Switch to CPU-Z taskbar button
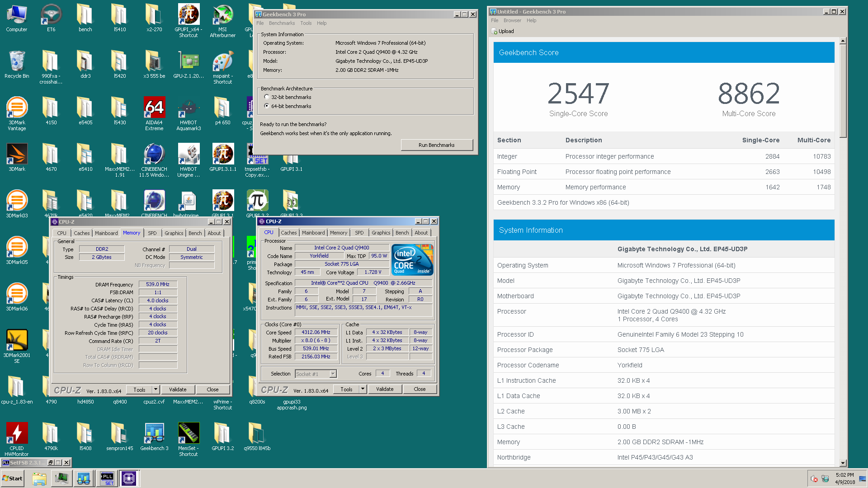 129,478
